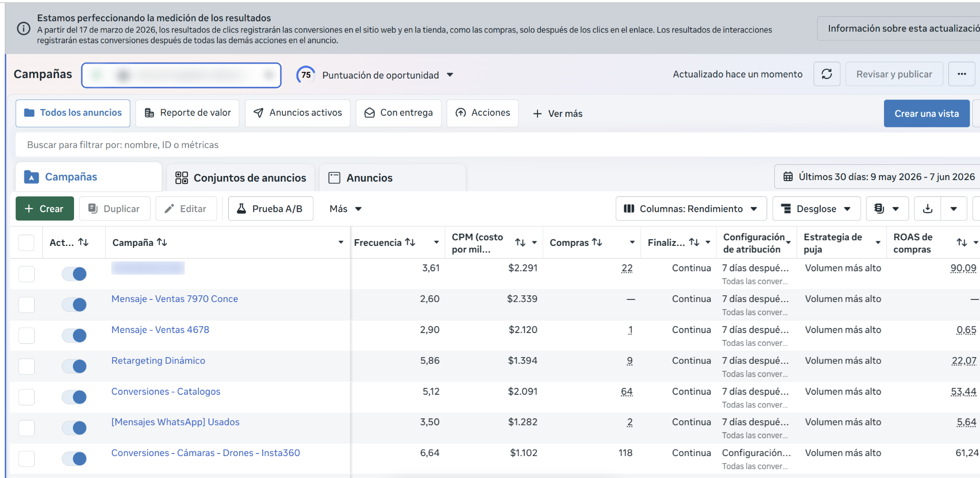Viewport: 980px width, 478px height.
Task: Sort by ROAS de compras arrows
Action: (x=962, y=242)
